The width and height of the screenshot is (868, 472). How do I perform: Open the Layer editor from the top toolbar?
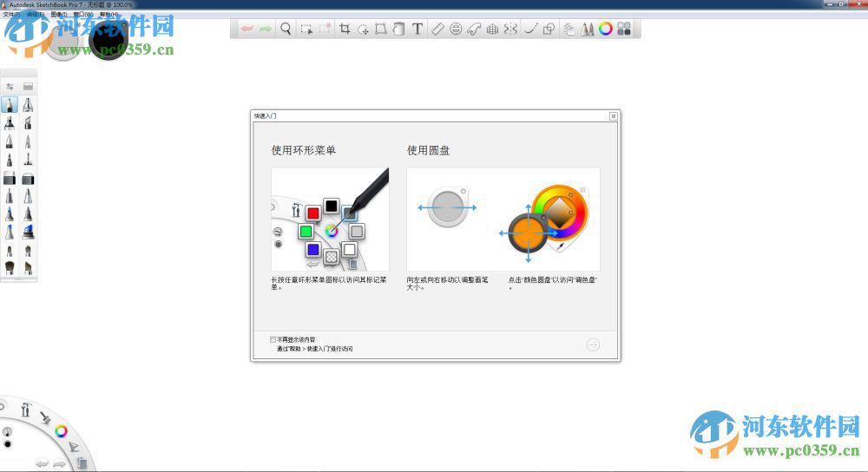pyautogui.click(x=569, y=29)
